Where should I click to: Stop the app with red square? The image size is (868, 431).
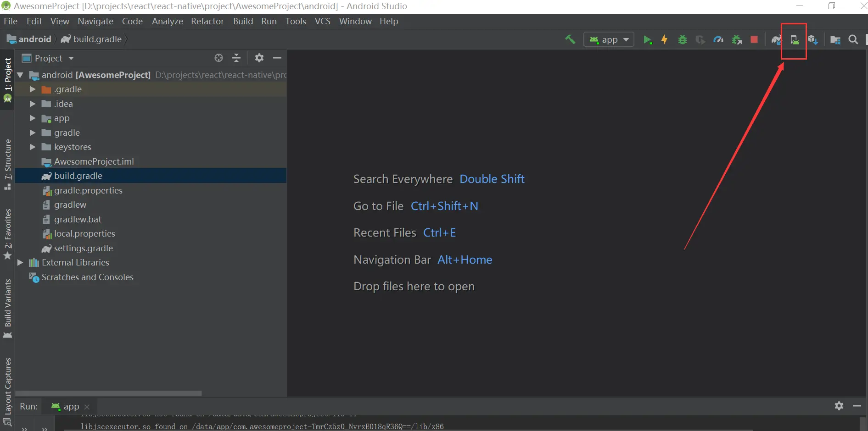[754, 40]
